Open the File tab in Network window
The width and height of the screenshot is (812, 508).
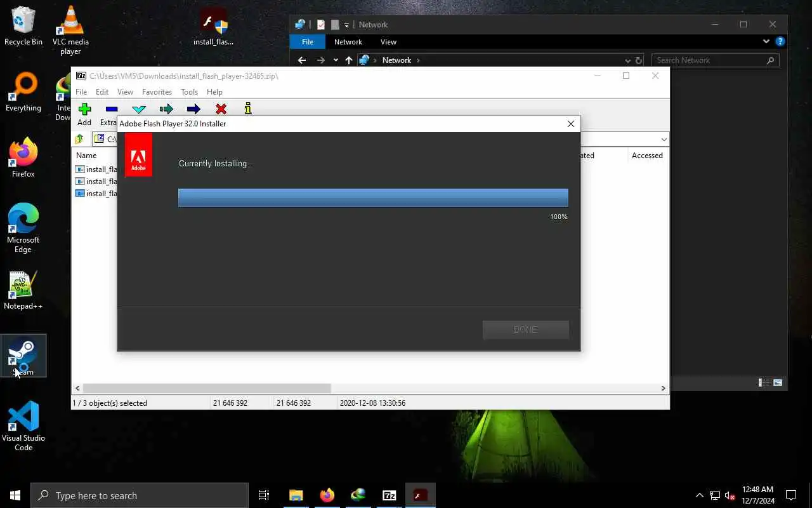click(308, 42)
